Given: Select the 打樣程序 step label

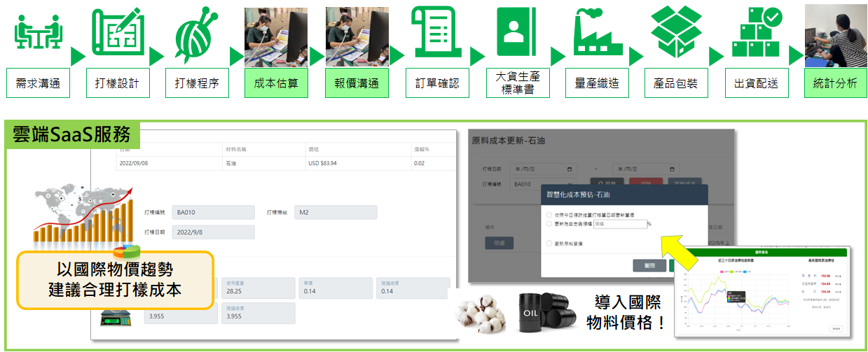Looking at the screenshot, I should (x=197, y=83).
